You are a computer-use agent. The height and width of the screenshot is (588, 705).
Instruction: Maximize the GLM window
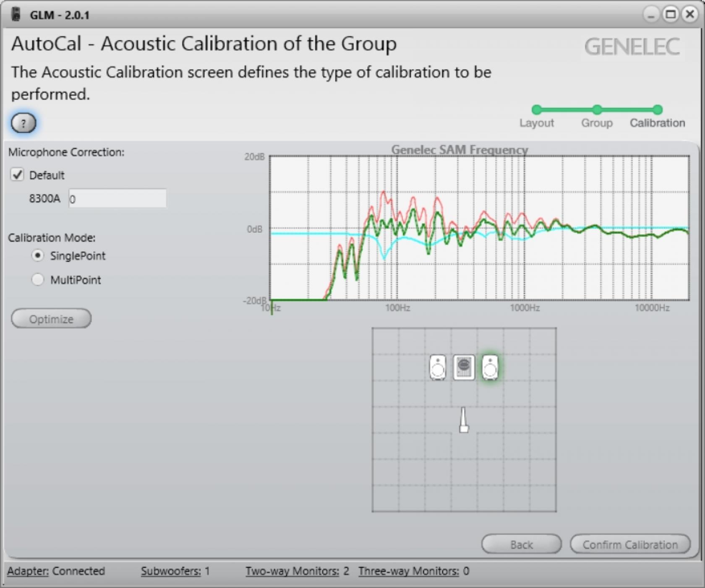pyautogui.click(x=671, y=15)
